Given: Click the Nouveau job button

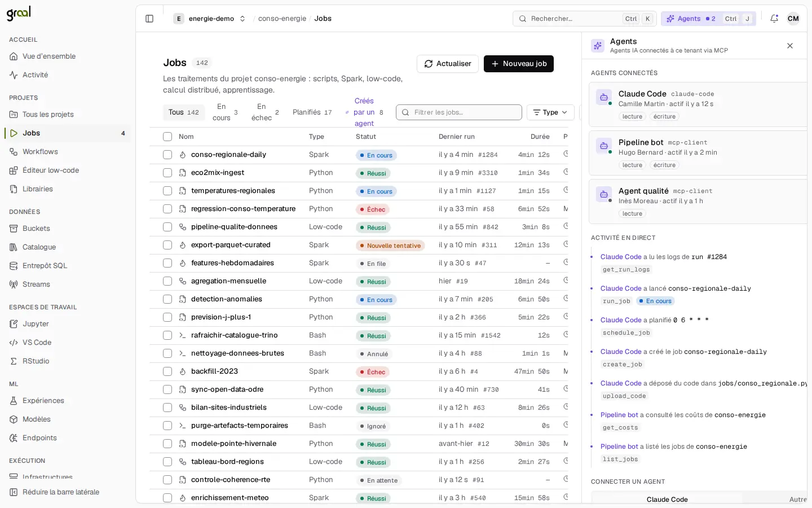Looking at the screenshot, I should 519,64.
